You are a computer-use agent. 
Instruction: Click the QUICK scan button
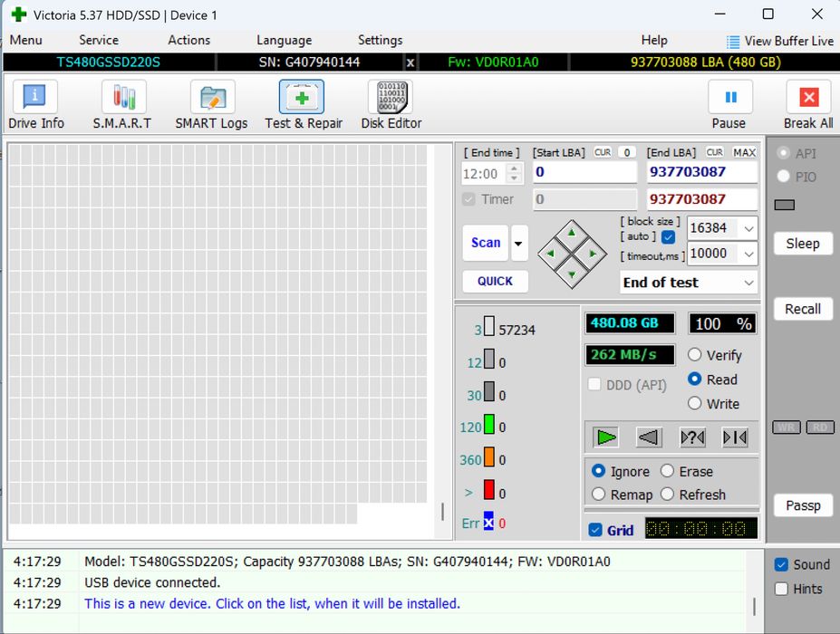tap(495, 281)
